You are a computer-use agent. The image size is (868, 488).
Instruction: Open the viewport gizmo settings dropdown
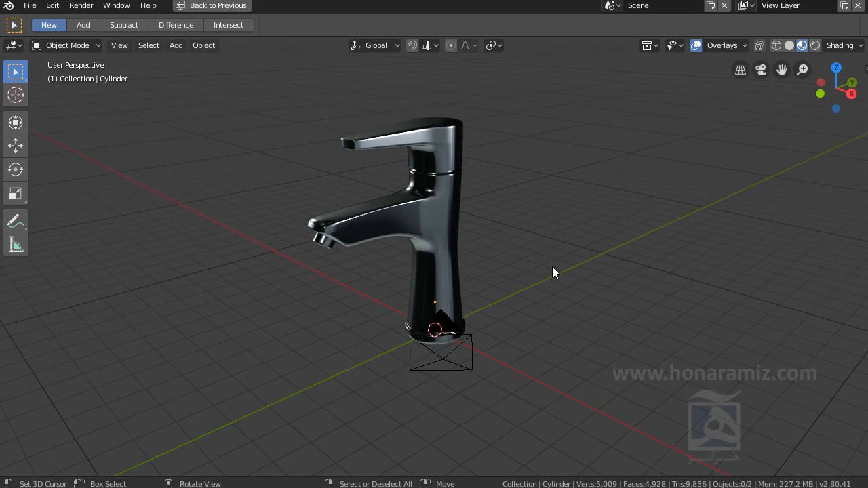click(x=675, y=45)
